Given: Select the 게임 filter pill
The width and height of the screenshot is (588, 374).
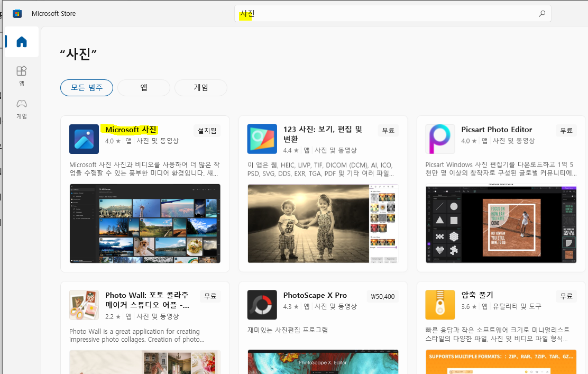Looking at the screenshot, I should coord(200,88).
